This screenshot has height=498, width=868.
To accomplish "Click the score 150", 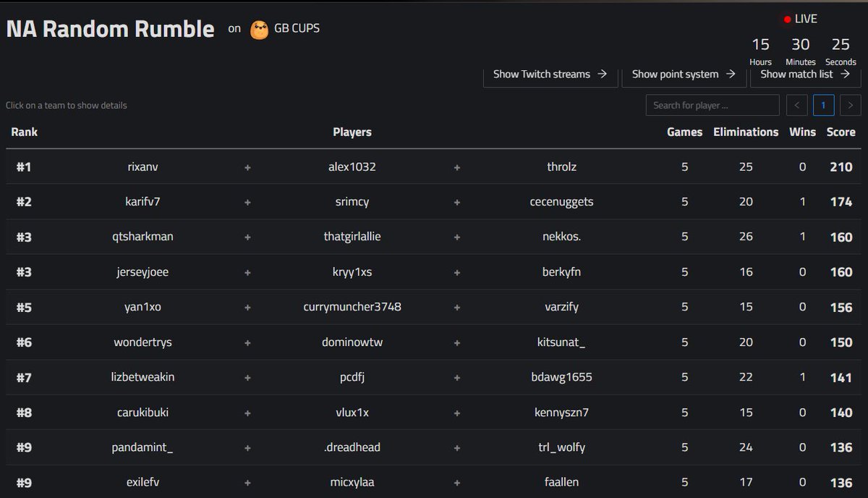I will (x=841, y=342).
